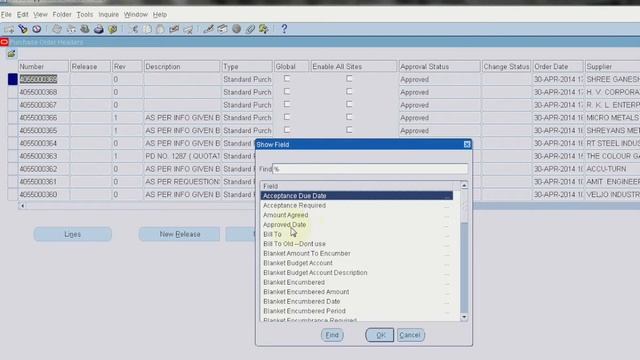Click the record indicator of first row
Viewport: 640px width, 360px height.
(x=13, y=79)
